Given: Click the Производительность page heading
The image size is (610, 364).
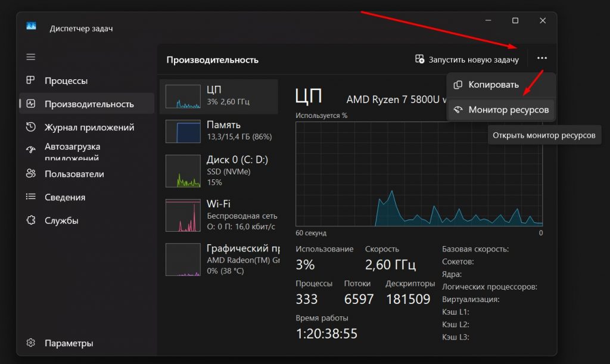Looking at the screenshot, I should pos(213,60).
